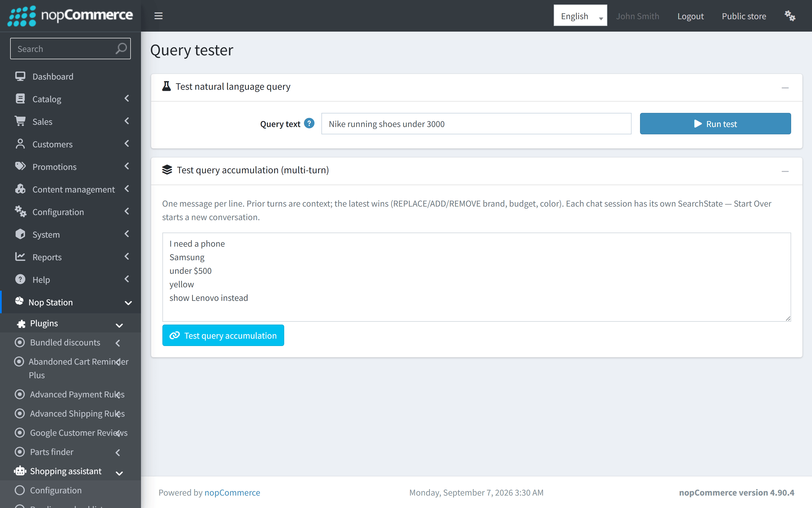
Task: Click the Reports chart icon
Action: [x=20, y=257]
